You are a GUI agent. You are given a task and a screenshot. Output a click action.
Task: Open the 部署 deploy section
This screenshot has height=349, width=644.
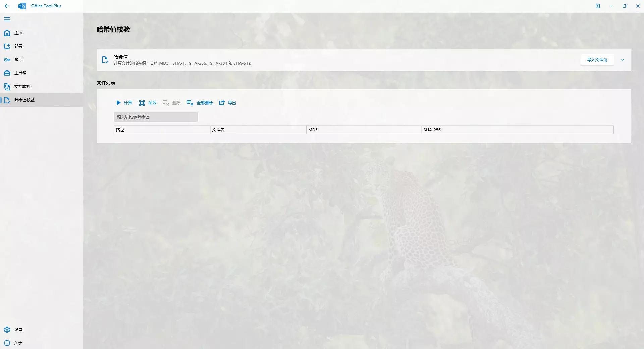pos(18,46)
